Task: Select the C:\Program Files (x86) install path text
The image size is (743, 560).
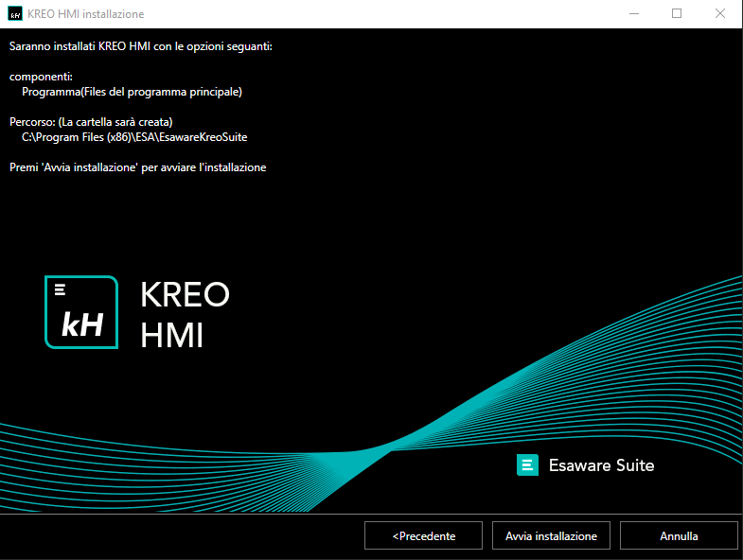Action: (134, 137)
